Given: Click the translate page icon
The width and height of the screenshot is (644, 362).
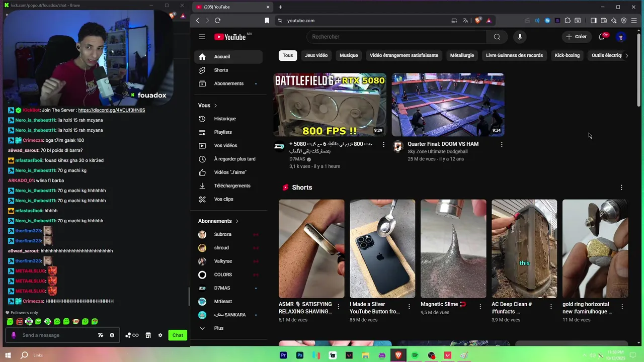Looking at the screenshot, I should click(x=465, y=21).
